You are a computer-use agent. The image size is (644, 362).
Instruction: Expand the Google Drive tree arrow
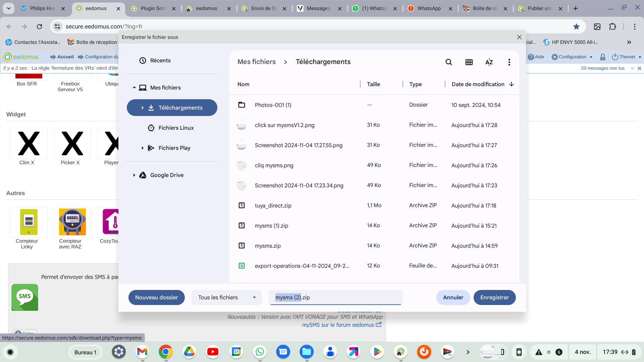(x=134, y=175)
